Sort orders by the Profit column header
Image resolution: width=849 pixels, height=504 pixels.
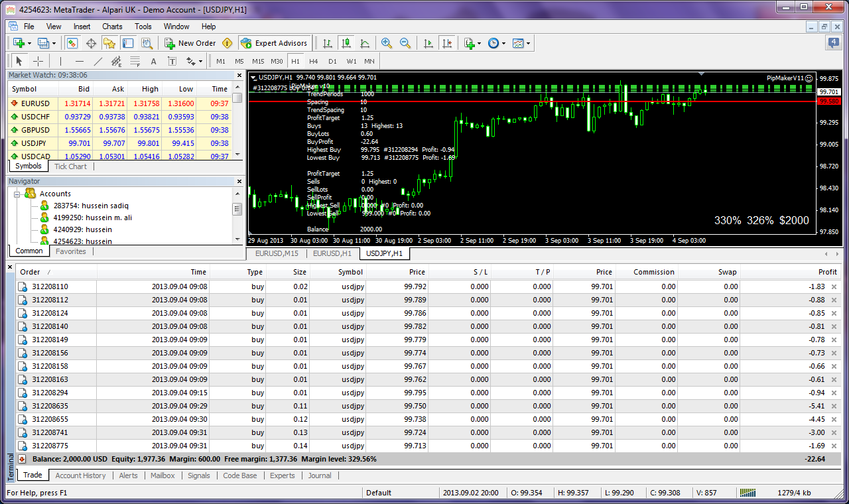(x=789, y=272)
